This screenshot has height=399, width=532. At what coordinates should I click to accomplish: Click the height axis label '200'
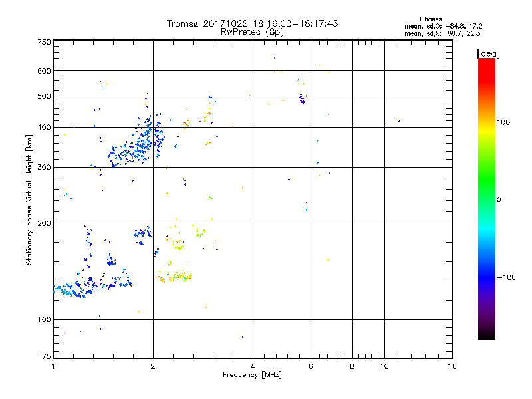[x=44, y=223]
